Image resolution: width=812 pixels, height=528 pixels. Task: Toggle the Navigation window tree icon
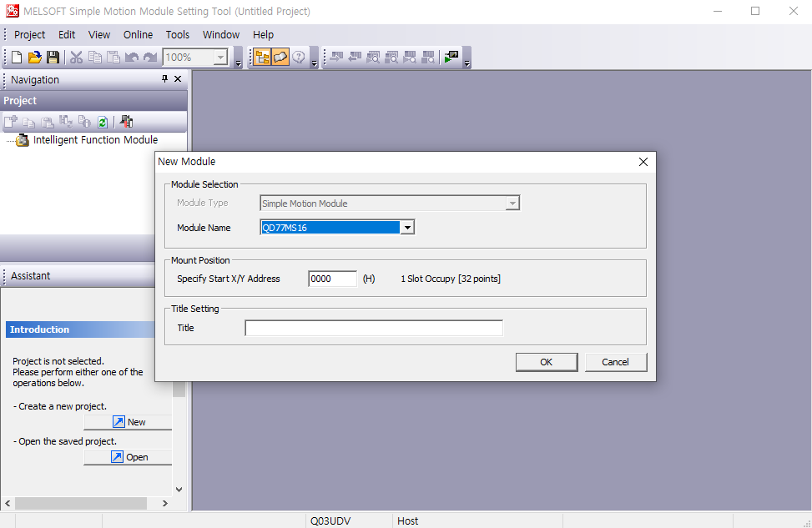click(x=262, y=57)
